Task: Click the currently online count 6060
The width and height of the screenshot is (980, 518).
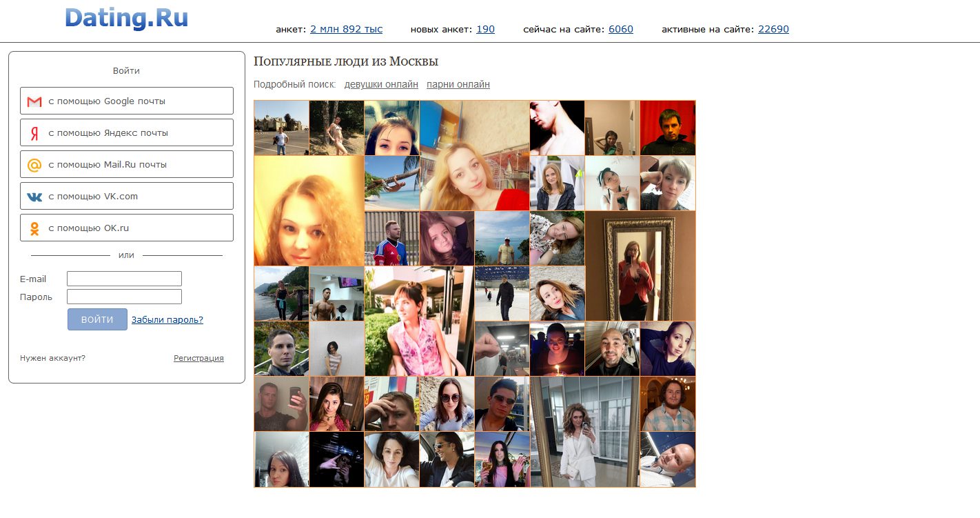Action: tap(621, 29)
